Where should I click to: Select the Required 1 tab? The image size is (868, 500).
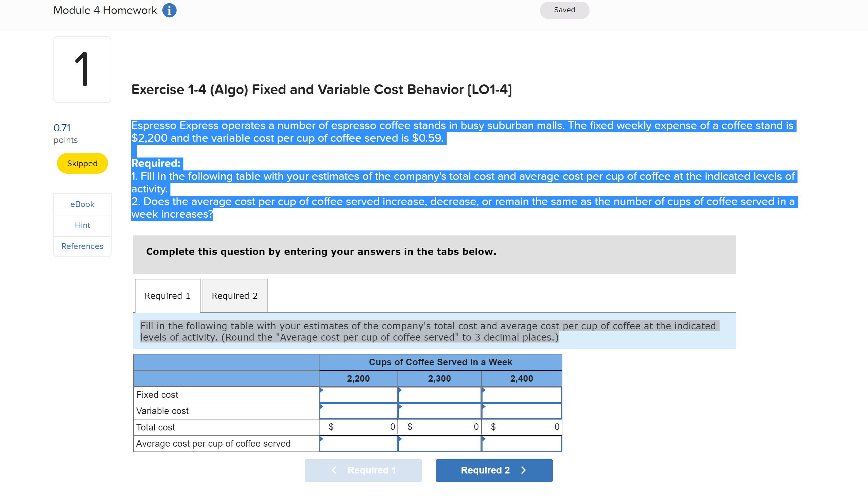coord(167,295)
